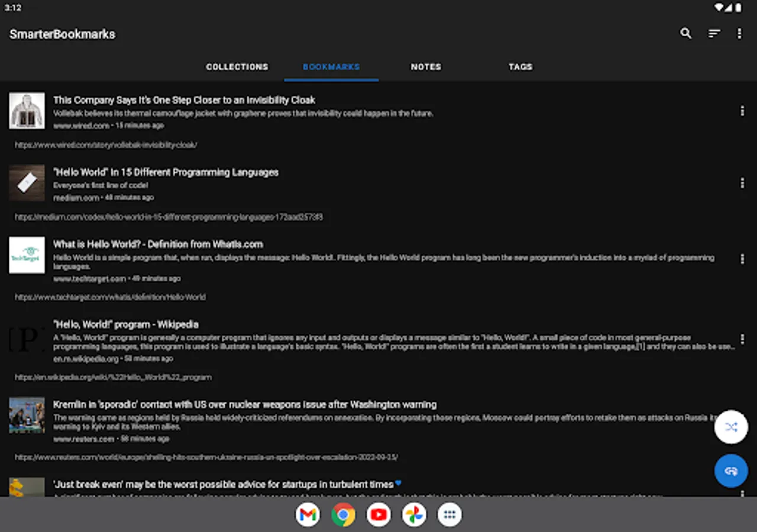Open the app overflow menu
The height and width of the screenshot is (532, 757).
click(739, 34)
